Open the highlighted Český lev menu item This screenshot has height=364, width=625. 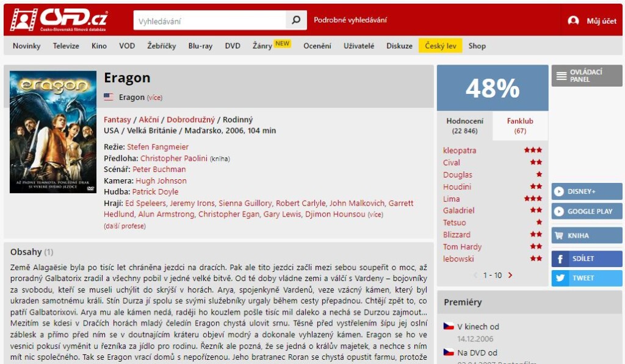tap(441, 46)
